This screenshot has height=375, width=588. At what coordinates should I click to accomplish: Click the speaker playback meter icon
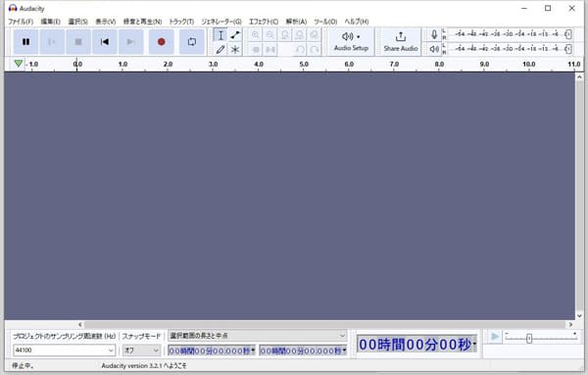[x=434, y=49]
